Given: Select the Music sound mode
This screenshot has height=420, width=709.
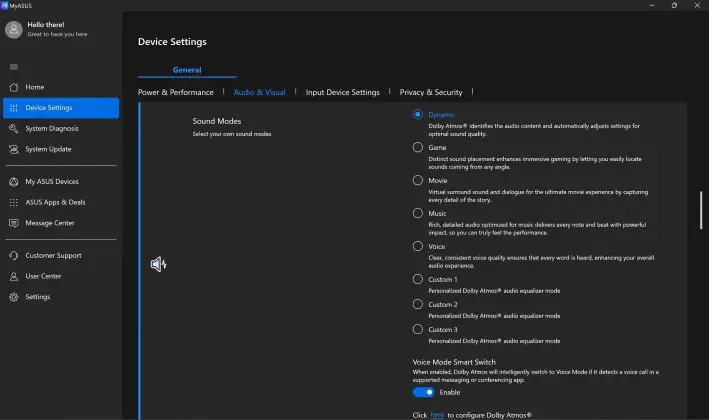Looking at the screenshot, I should pos(417,213).
